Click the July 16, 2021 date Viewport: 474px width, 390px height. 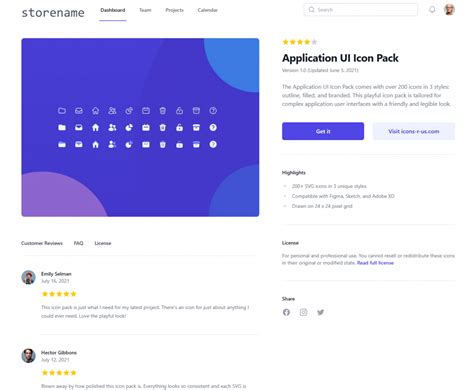55,281
